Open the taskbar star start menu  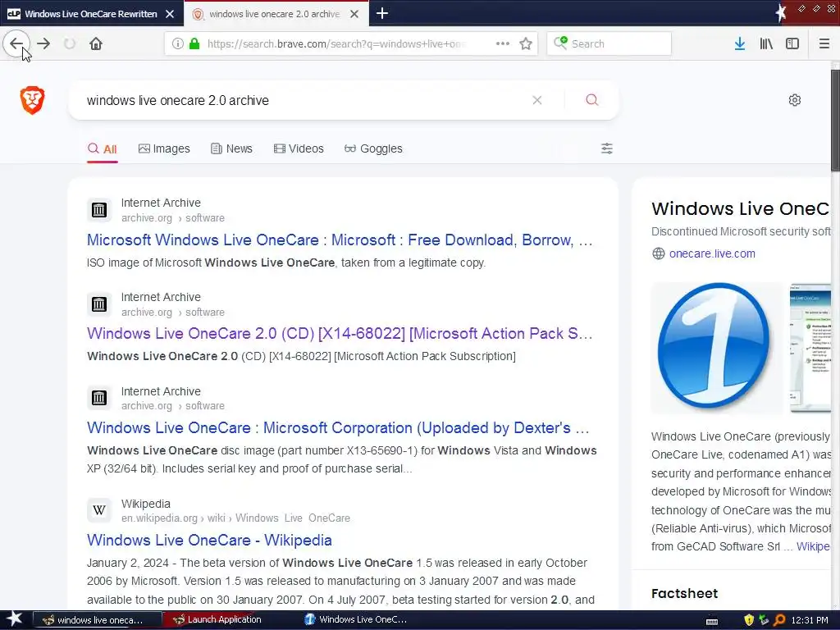pos(14,619)
